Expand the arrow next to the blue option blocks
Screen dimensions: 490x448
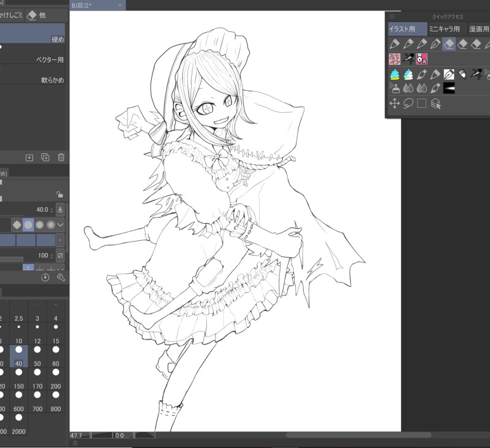click(60, 240)
